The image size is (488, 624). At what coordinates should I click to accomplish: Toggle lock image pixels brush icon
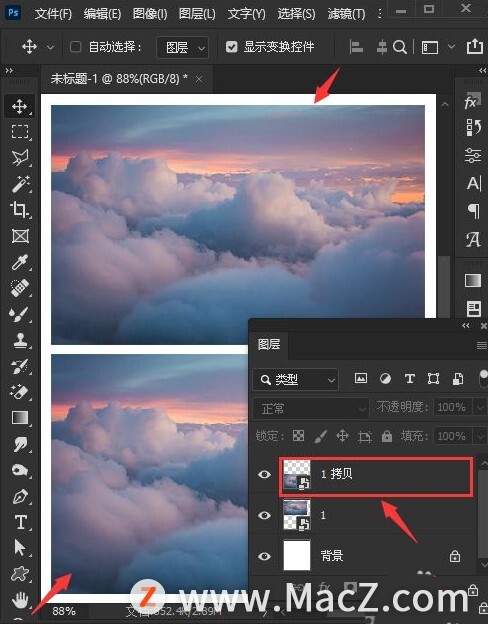coord(320,437)
